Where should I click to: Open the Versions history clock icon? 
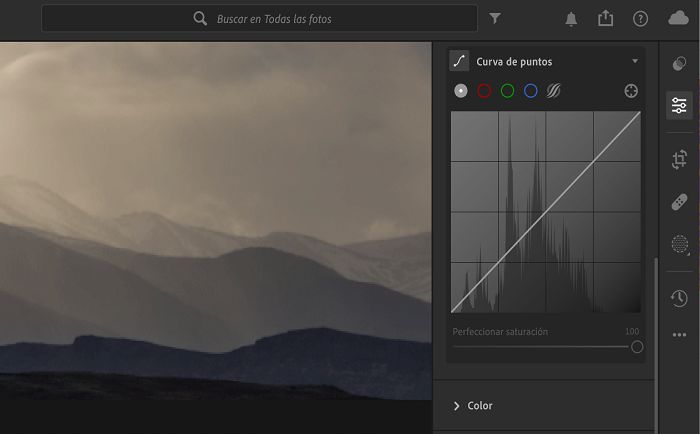(679, 298)
